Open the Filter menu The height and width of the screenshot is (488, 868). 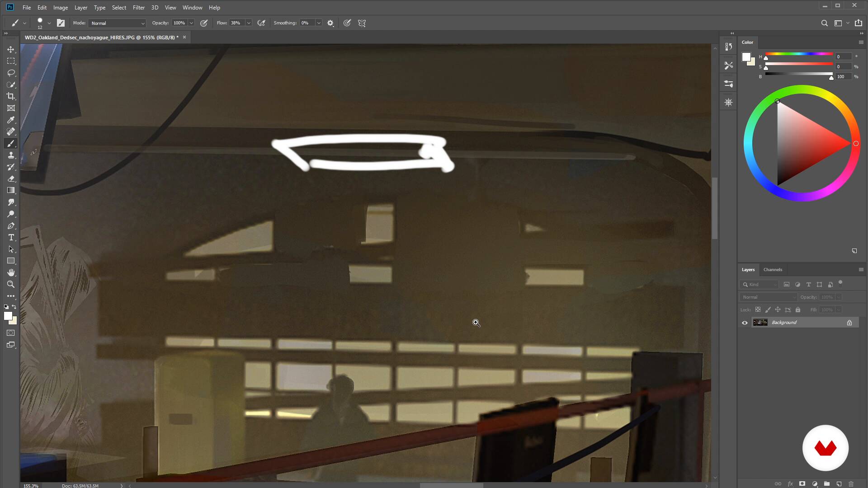139,8
